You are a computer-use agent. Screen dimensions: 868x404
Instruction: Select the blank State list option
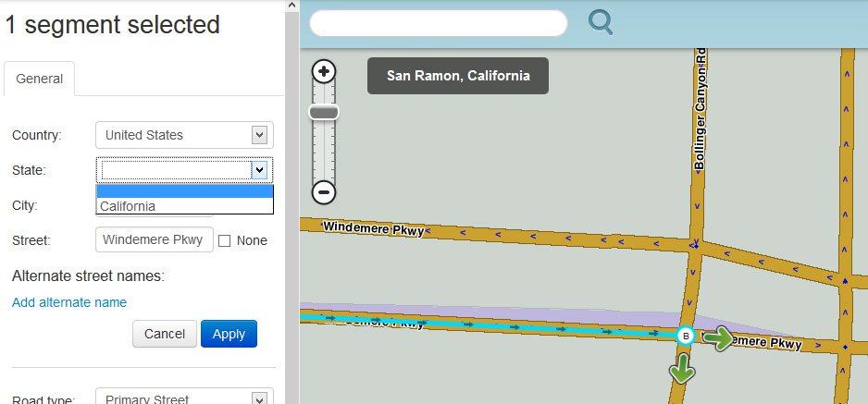[184, 191]
